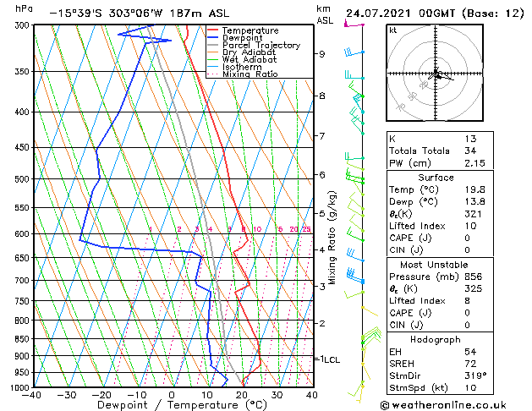Click the StmSpd (kt) value 10
Viewport: 532px width, 411px height.
[470, 387]
